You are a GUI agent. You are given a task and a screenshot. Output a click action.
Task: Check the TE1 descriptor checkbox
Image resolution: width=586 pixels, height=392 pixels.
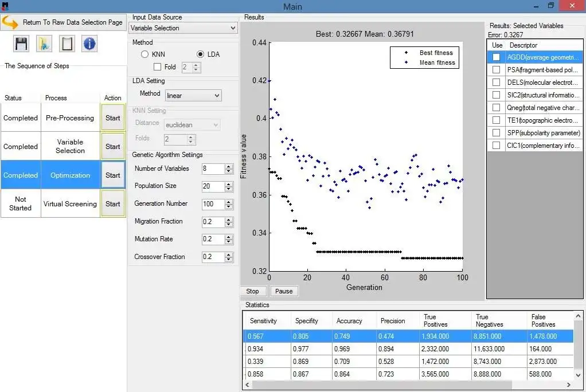point(497,120)
